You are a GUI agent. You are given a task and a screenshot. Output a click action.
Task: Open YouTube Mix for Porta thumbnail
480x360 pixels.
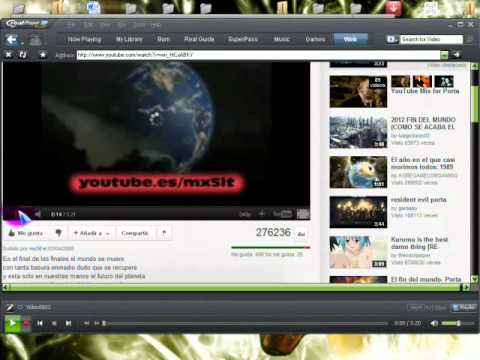(x=358, y=91)
